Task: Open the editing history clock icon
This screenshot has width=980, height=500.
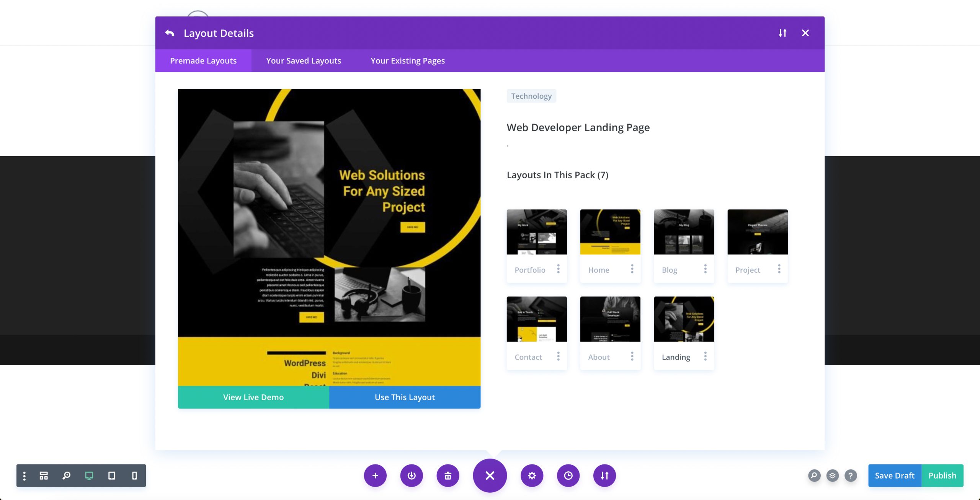Action: 568,476
